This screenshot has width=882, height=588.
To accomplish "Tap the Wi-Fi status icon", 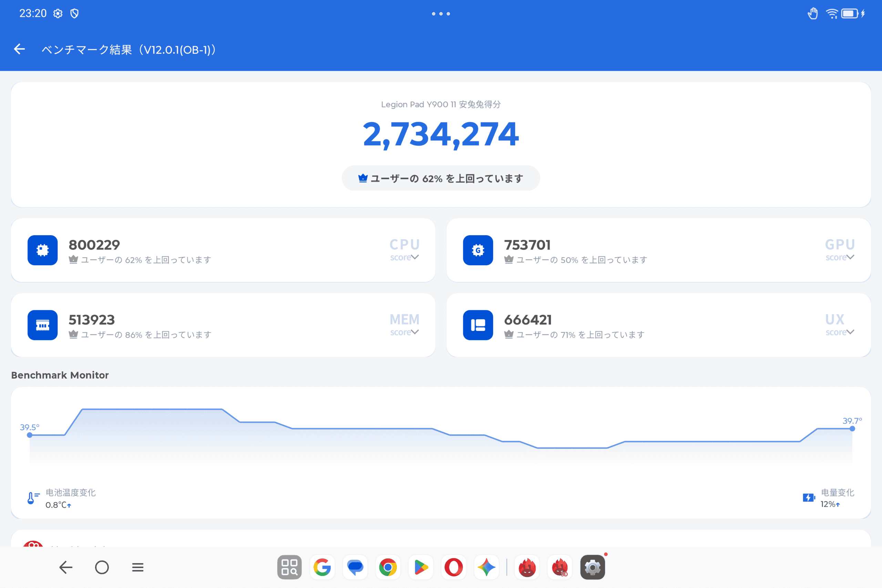I will tap(832, 13).
